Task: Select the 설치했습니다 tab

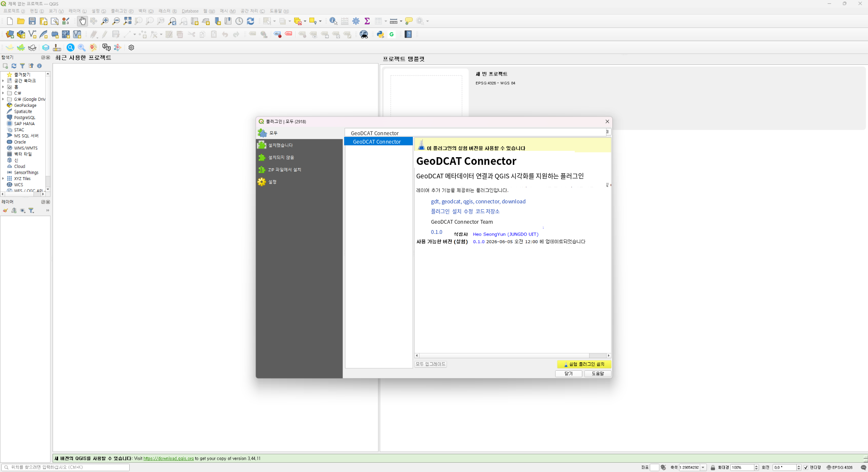Action: point(299,145)
